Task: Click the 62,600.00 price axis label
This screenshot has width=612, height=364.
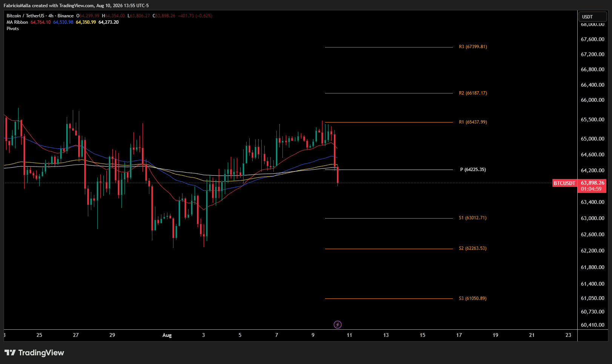Action: (592, 234)
